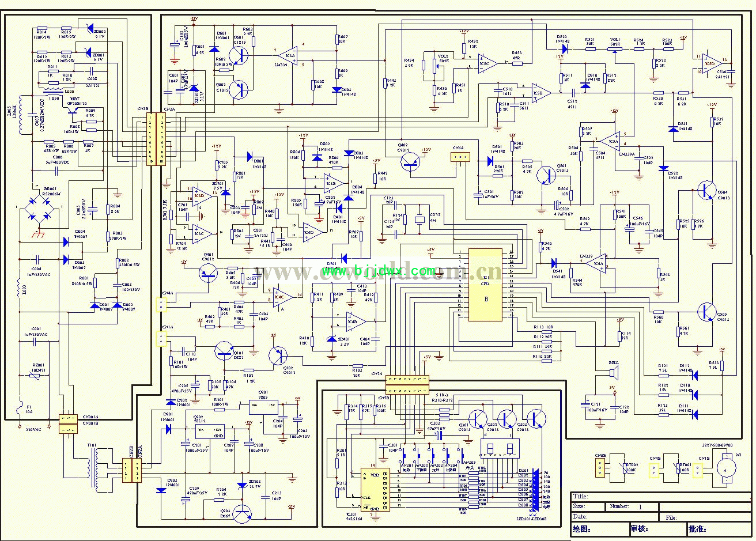Viewport: 756px width, 541px height.
Task: Select the 322Y-500-09700 motor label
Action: tap(717, 446)
